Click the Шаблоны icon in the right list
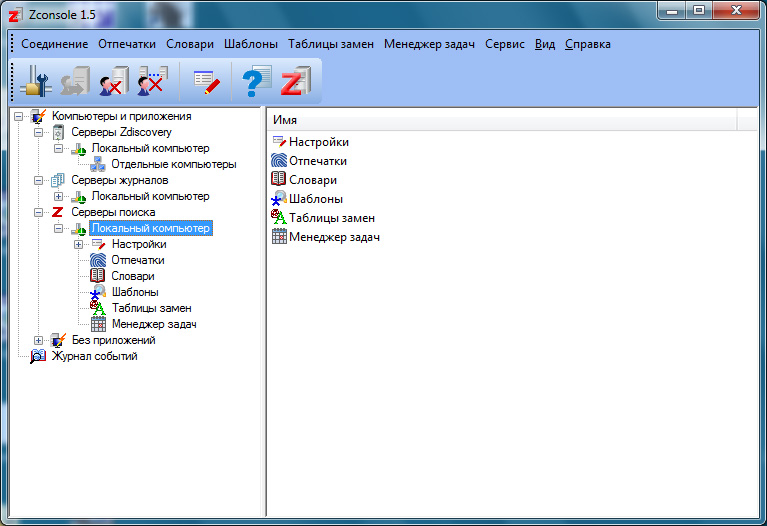Viewport: 767px width, 526px height. point(279,198)
